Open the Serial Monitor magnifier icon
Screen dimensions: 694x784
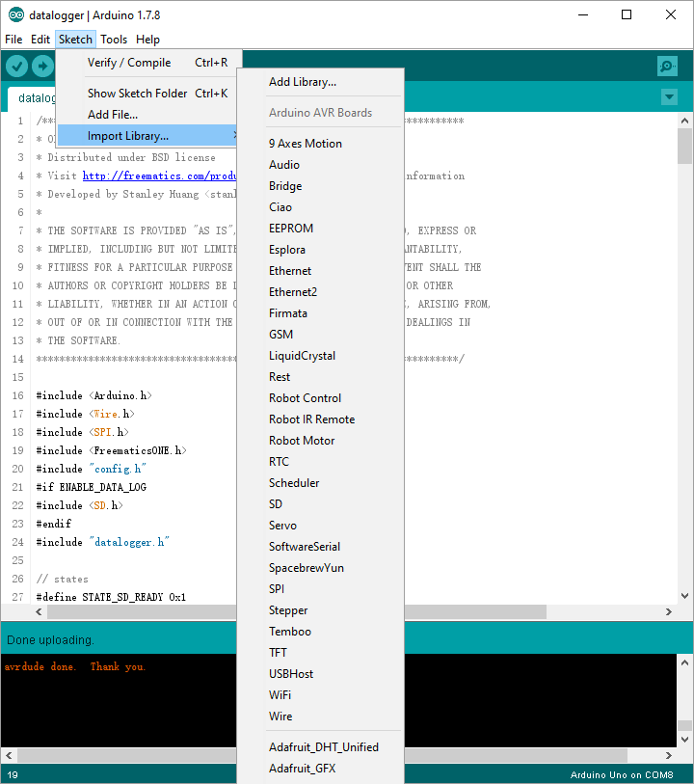point(668,66)
